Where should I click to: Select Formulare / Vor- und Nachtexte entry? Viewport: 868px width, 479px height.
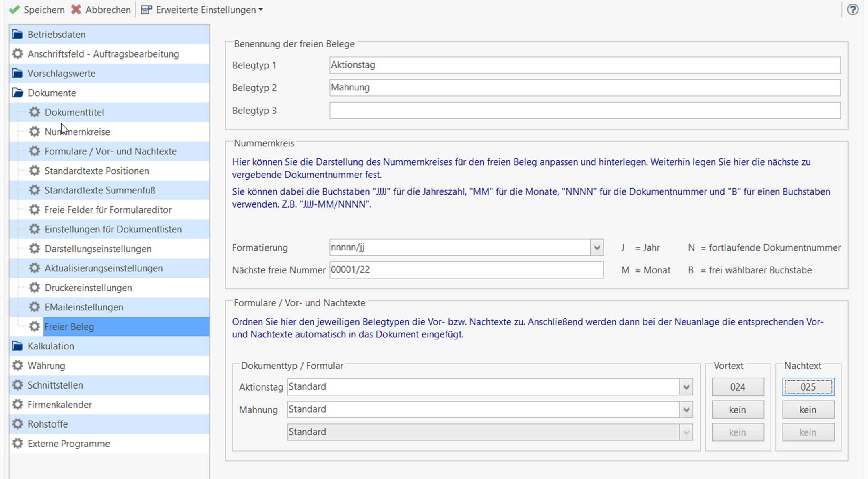click(110, 151)
